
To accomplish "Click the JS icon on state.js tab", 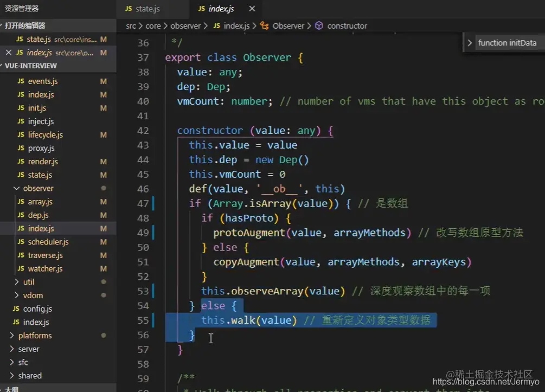I will click(129, 9).
